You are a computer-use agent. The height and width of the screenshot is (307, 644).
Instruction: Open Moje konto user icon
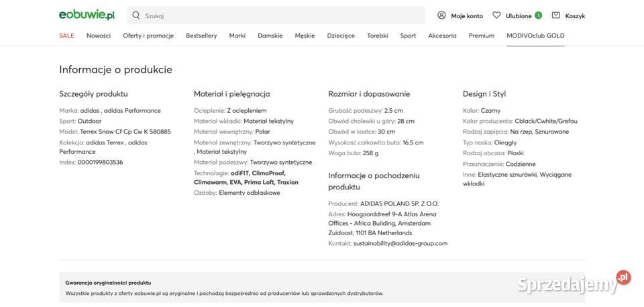pyautogui.click(x=441, y=15)
